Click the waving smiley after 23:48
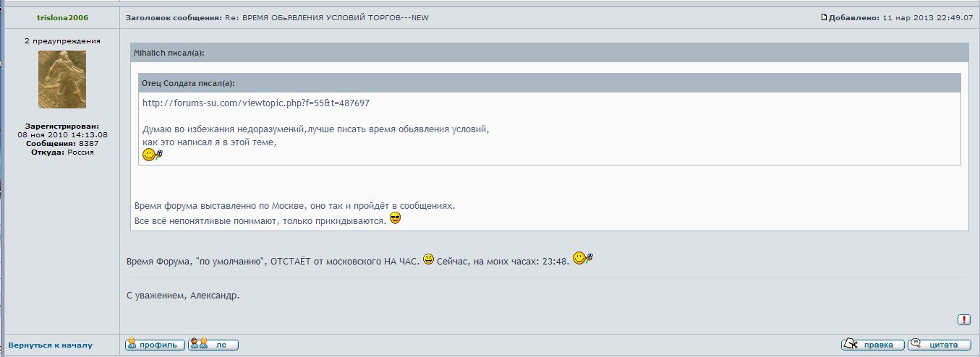 (x=582, y=258)
